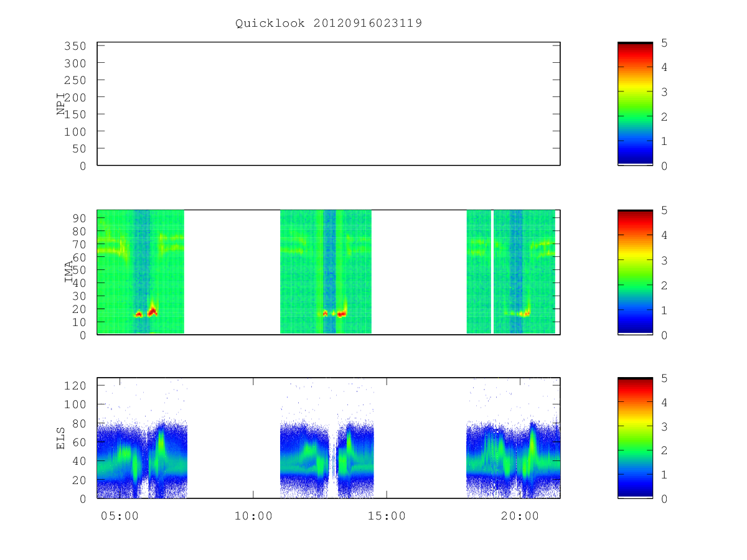Click the 10:00 time axis label
This screenshot has height=560, width=747.
tap(253, 516)
